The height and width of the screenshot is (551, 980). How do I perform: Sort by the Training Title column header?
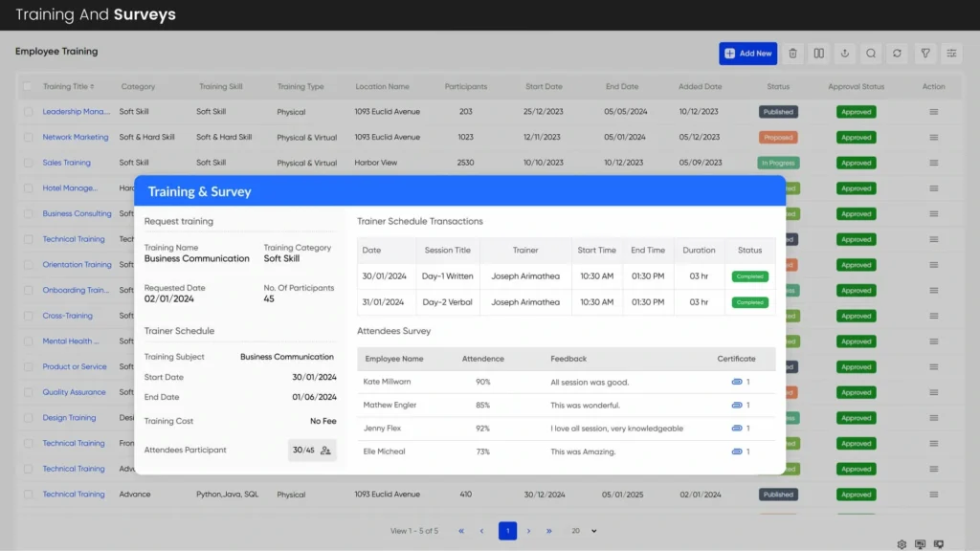pos(68,87)
